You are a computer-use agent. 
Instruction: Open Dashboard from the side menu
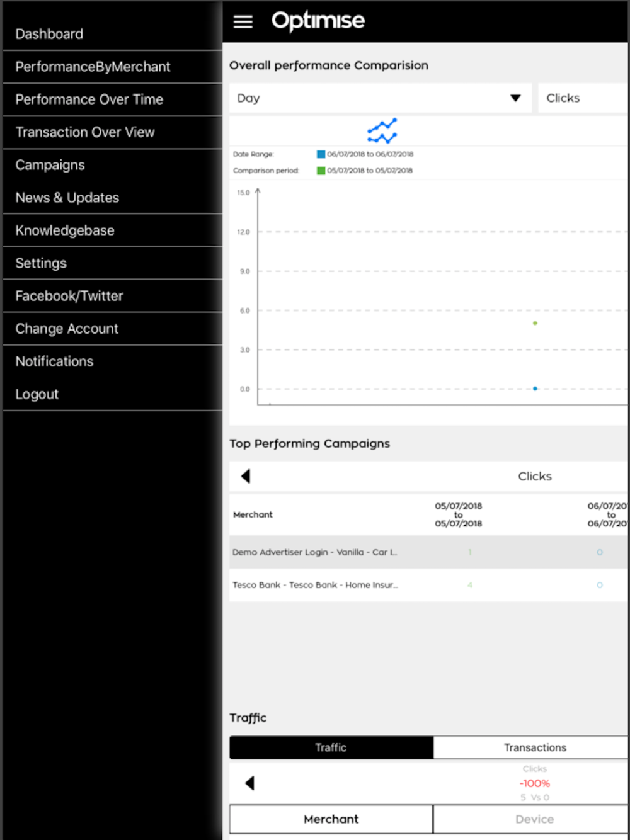[49, 34]
